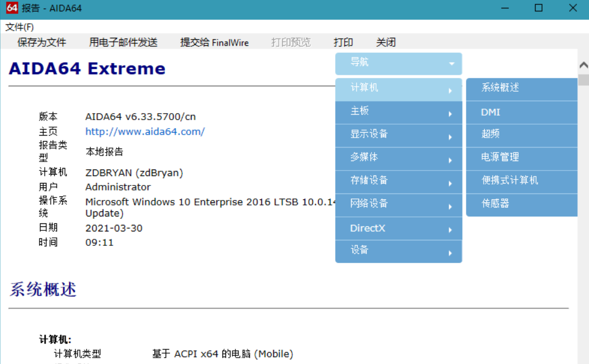589x364 pixels.
Task: Open the 多媒体 submenu
Action: click(x=398, y=159)
